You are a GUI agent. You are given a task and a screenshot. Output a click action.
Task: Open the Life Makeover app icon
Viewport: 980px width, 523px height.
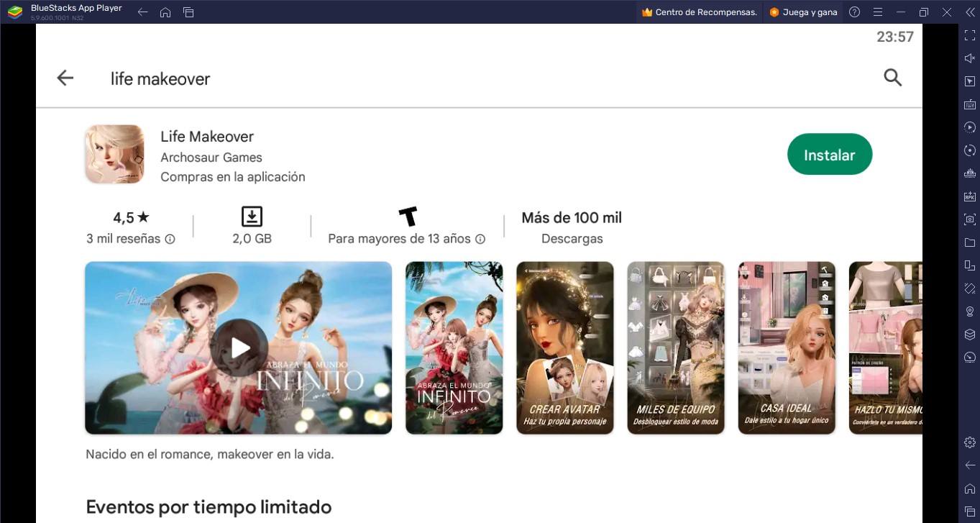[114, 154]
